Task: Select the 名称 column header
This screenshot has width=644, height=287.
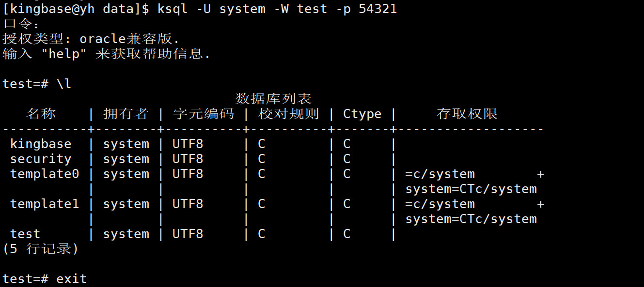Action: point(41,114)
